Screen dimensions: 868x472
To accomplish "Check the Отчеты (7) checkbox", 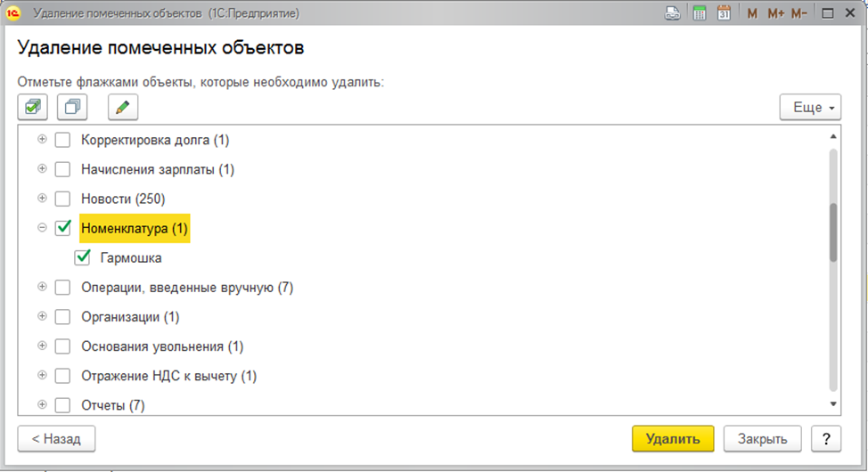I will coord(63,405).
